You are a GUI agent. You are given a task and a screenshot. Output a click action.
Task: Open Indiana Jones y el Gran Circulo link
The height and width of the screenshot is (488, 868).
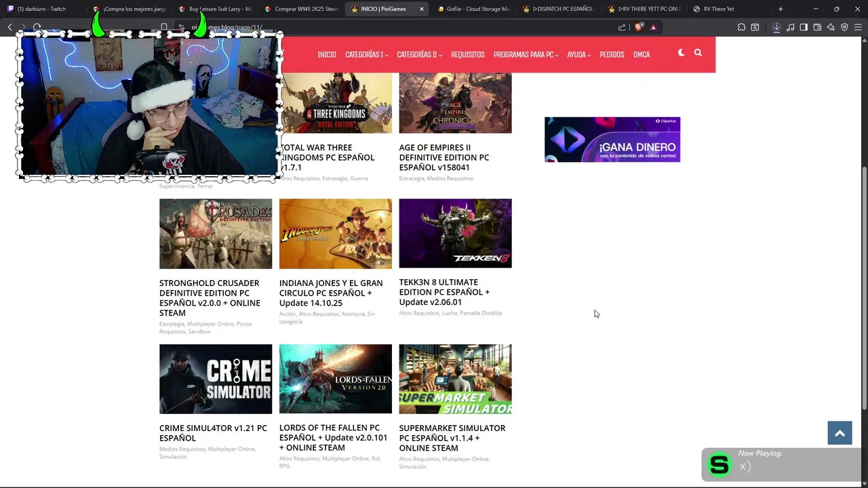click(x=331, y=293)
